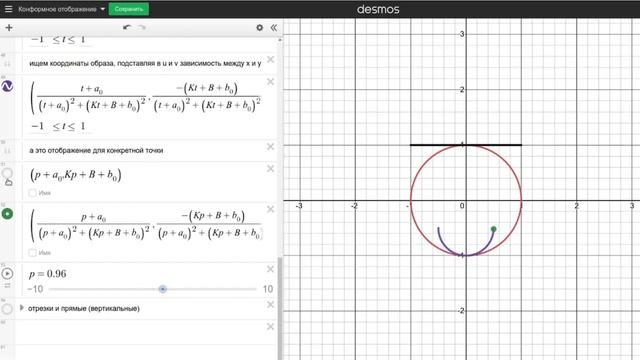The height and width of the screenshot is (360, 640).
Task: Click the p slider handle
Action: [162, 289]
